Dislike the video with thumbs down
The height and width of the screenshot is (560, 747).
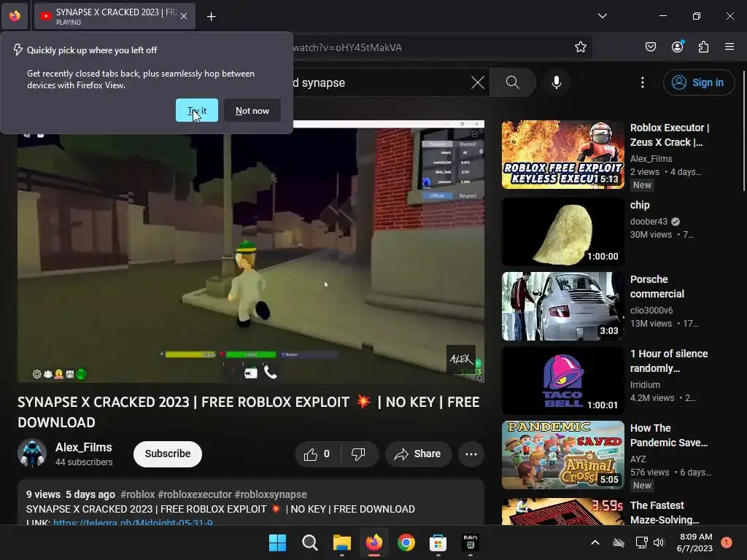[358, 454]
